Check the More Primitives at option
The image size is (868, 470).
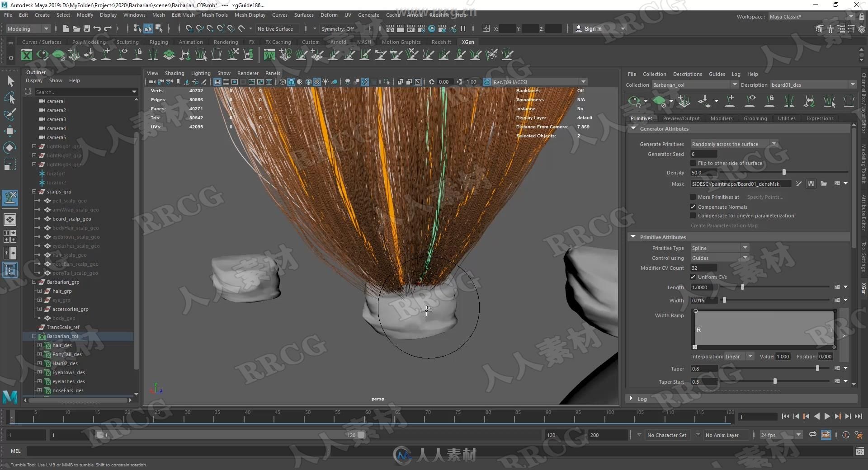(693, 197)
